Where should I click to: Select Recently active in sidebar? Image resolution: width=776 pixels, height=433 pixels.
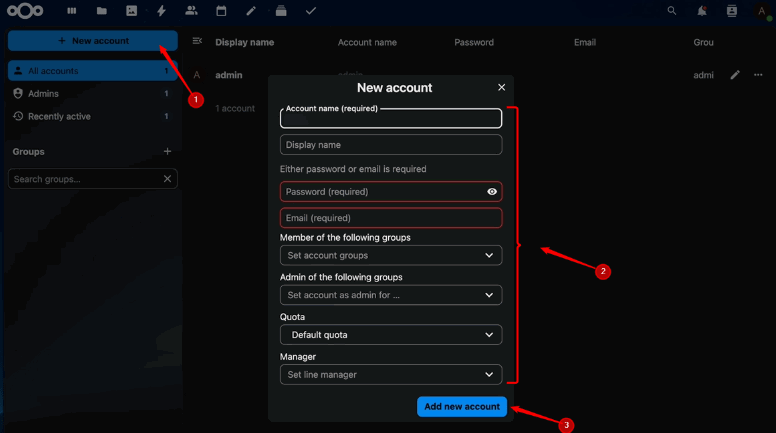click(x=93, y=116)
